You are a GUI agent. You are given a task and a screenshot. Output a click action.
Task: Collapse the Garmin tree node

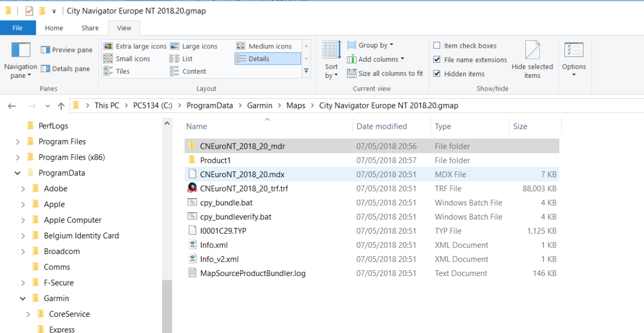click(23, 298)
